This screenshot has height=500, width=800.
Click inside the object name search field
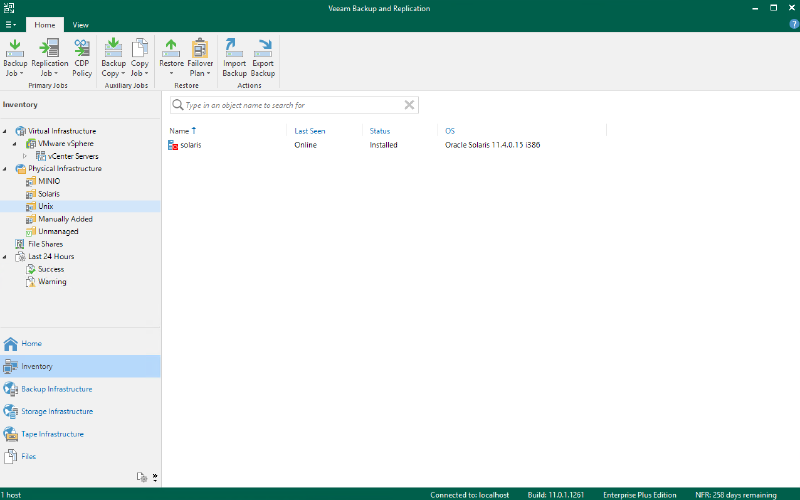point(293,105)
